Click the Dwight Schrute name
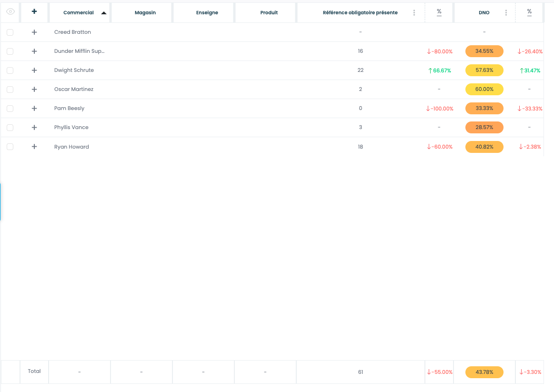The image size is (554, 392). coord(74,70)
